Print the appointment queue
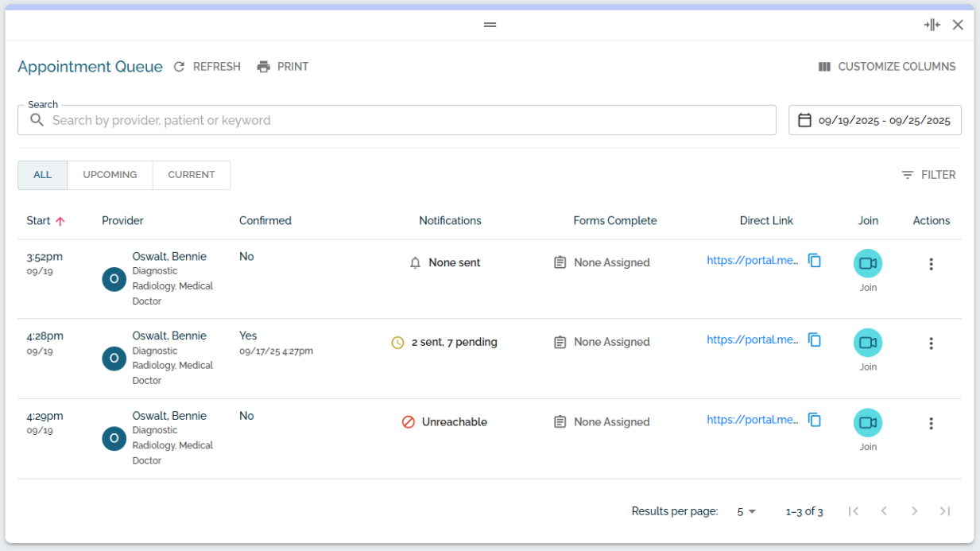 click(283, 67)
